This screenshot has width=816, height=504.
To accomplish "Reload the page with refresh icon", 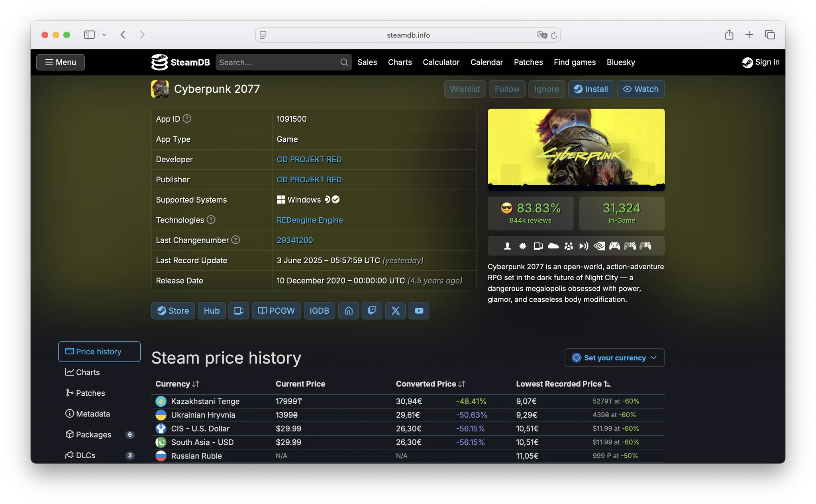I will point(554,35).
